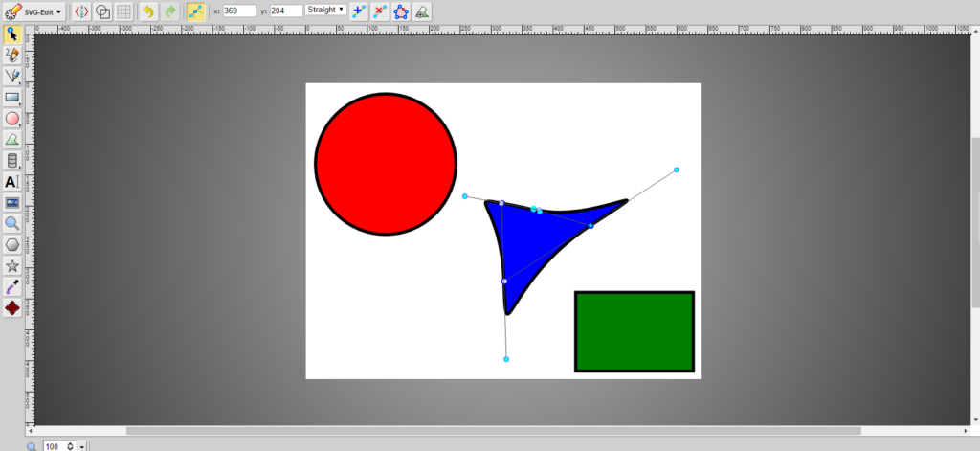Image resolution: width=980 pixels, height=451 pixels.
Task: Select the Text tool
Action: tap(12, 182)
